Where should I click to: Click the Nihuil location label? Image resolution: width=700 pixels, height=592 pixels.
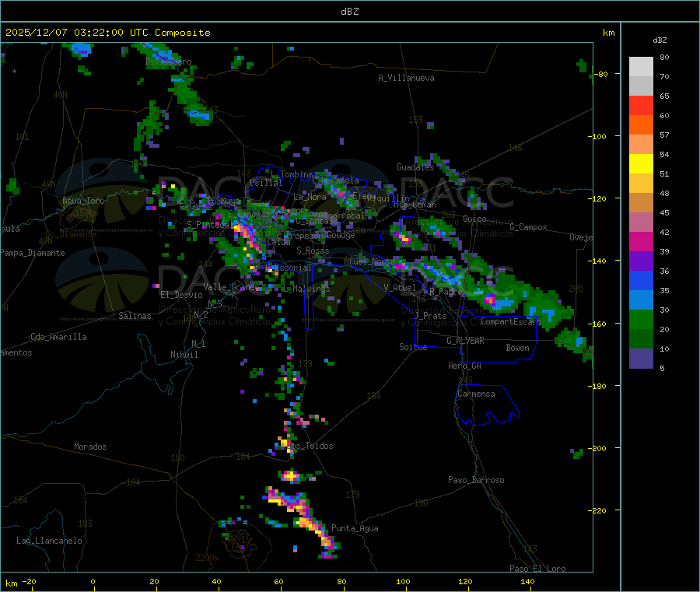184,355
